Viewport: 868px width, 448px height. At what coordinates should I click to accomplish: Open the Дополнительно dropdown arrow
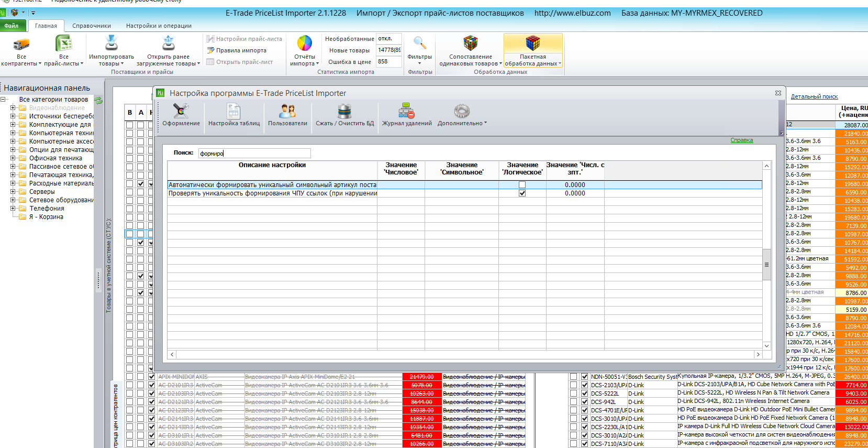[x=485, y=123]
